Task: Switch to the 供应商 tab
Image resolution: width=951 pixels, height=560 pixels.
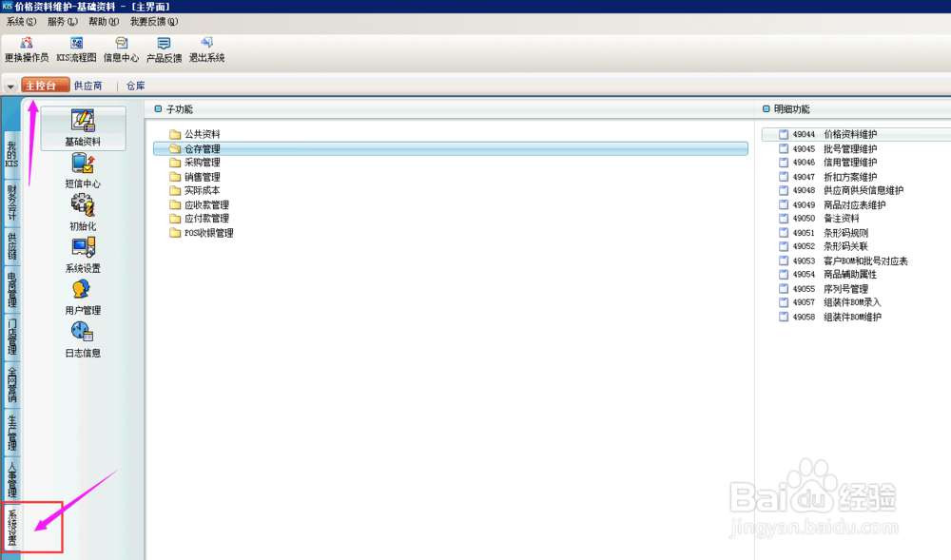Action: 87,87
